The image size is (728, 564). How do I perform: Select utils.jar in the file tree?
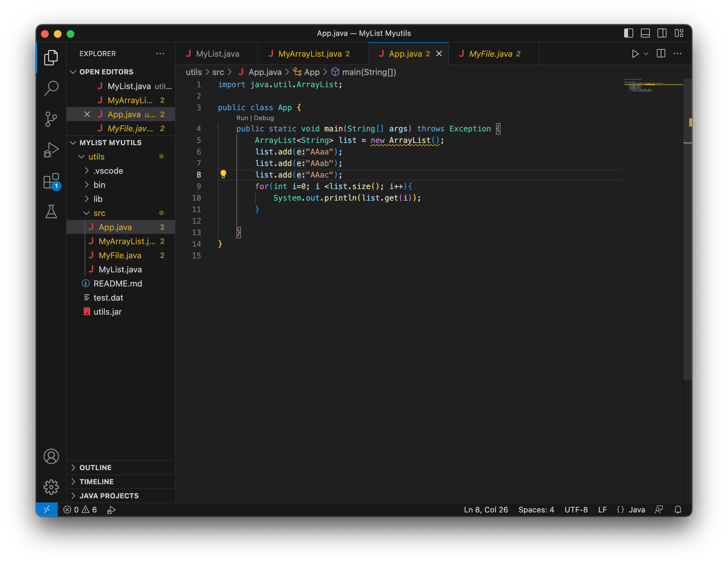[x=121, y=312]
